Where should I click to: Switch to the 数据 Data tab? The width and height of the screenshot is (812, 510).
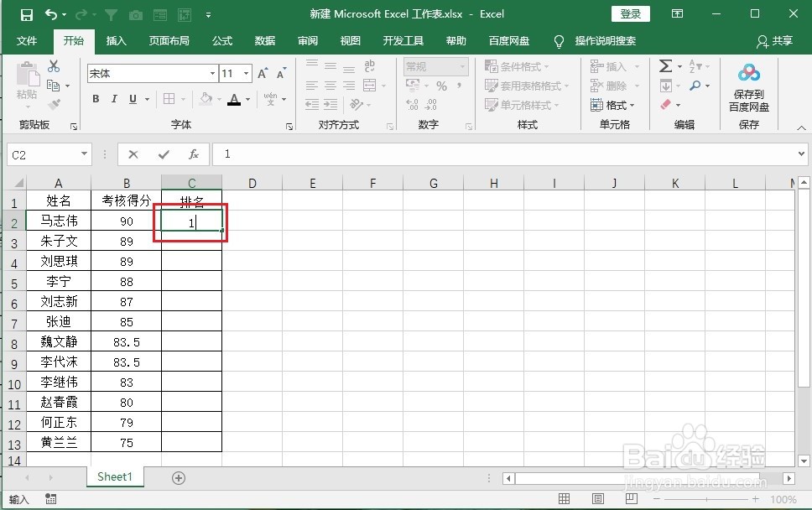(x=264, y=41)
